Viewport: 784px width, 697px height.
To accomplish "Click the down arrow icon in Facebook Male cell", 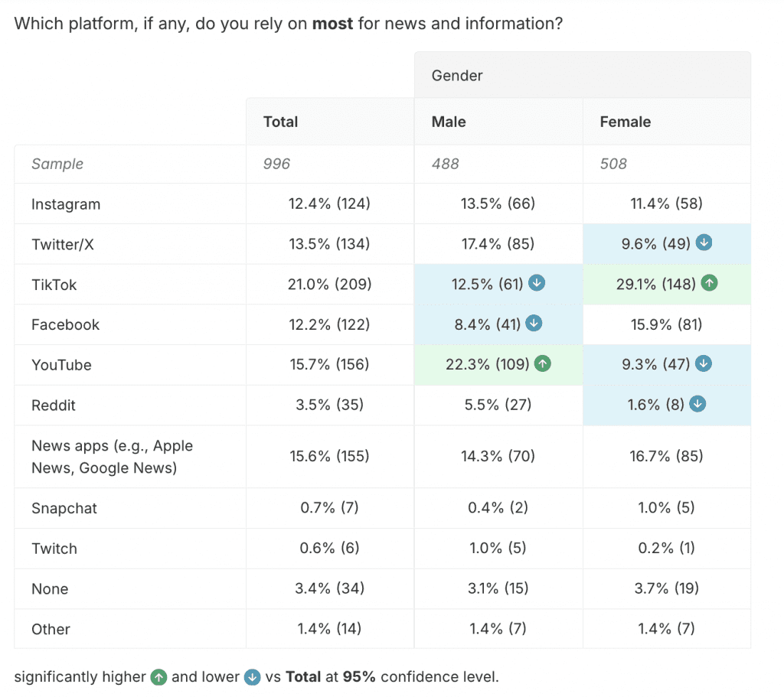I will coord(534,324).
